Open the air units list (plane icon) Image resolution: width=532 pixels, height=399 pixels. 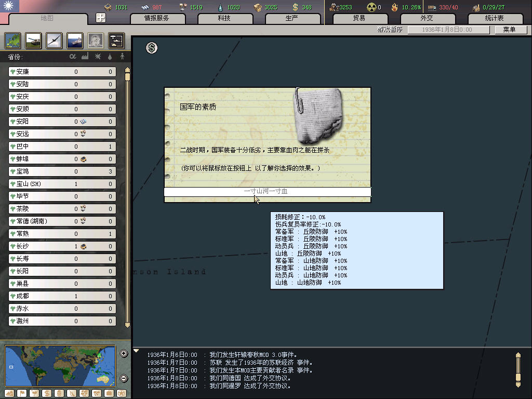coord(54,40)
